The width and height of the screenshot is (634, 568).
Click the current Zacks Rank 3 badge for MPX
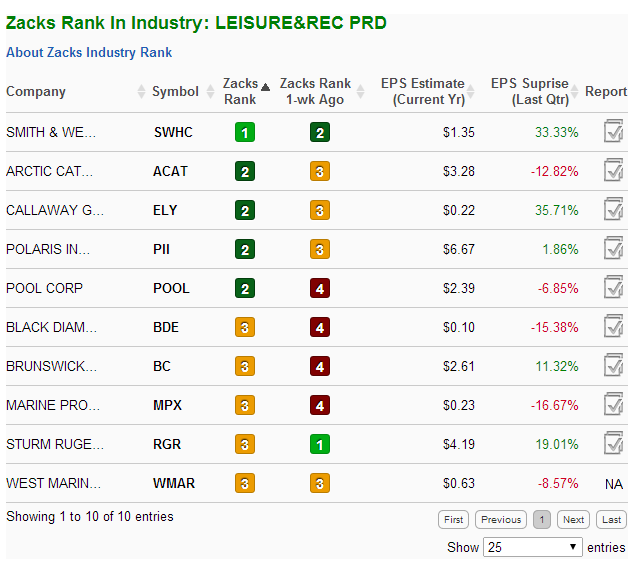click(245, 405)
